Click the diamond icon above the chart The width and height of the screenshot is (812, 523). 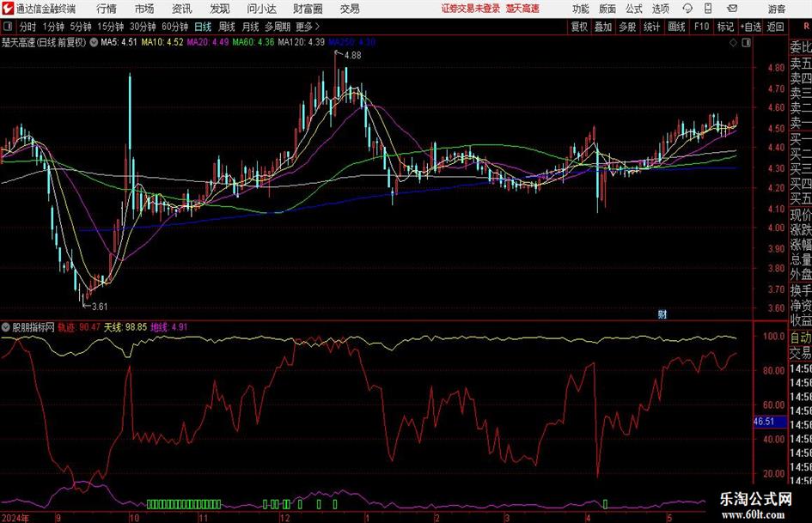click(x=733, y=43)
